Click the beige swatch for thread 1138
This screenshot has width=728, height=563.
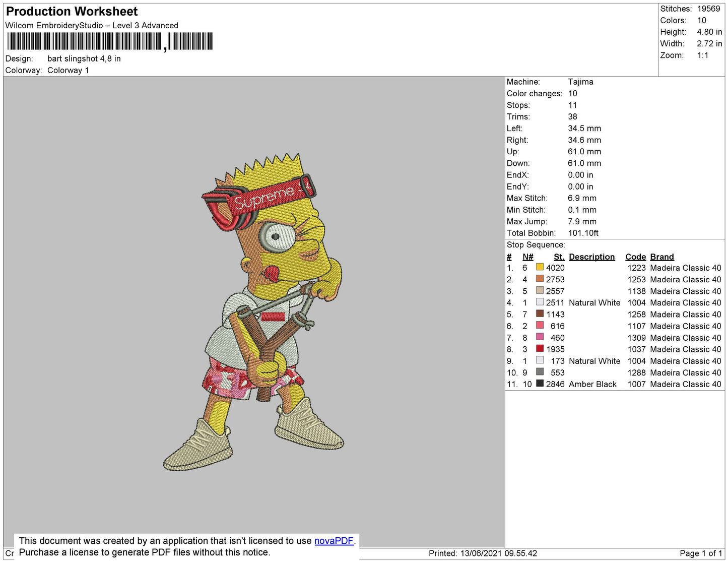(x=540, y=290)
